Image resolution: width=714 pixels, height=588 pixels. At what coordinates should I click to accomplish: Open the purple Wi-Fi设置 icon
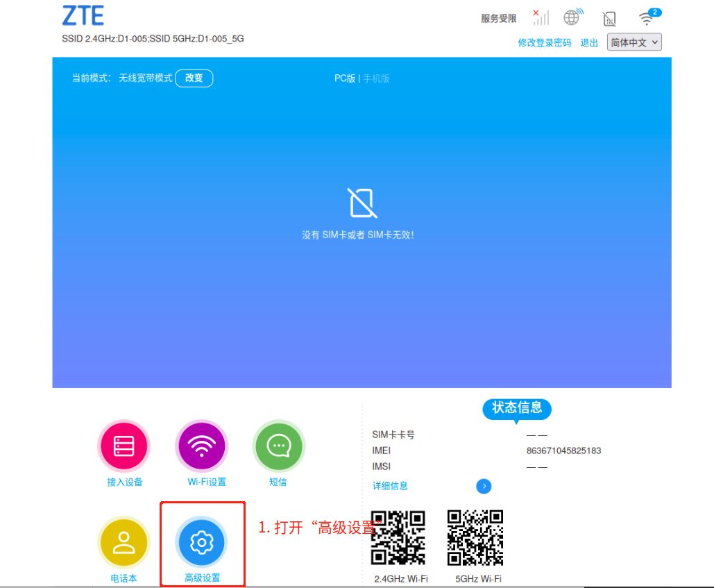pyautogui.click(x=202, y=446)
